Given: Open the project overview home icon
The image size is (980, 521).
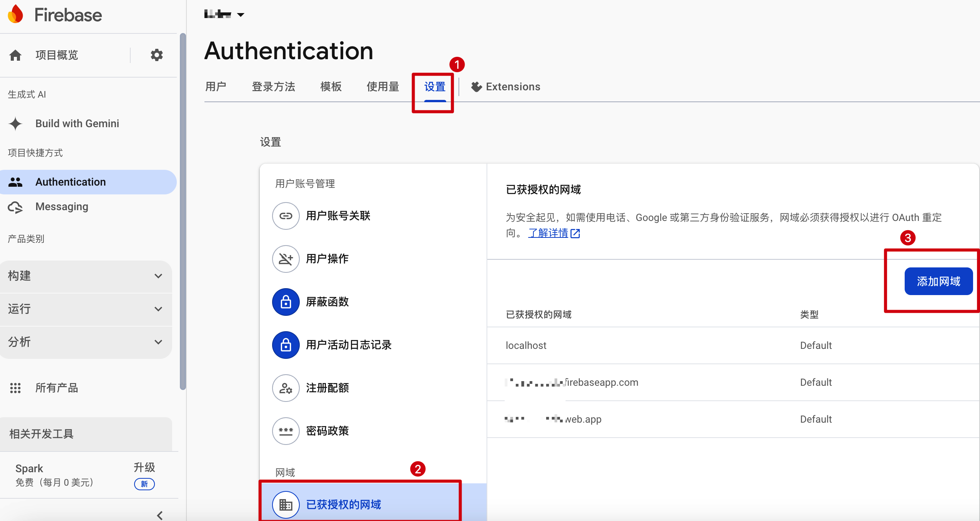Looking at the screenshot, I should point(15,55).
